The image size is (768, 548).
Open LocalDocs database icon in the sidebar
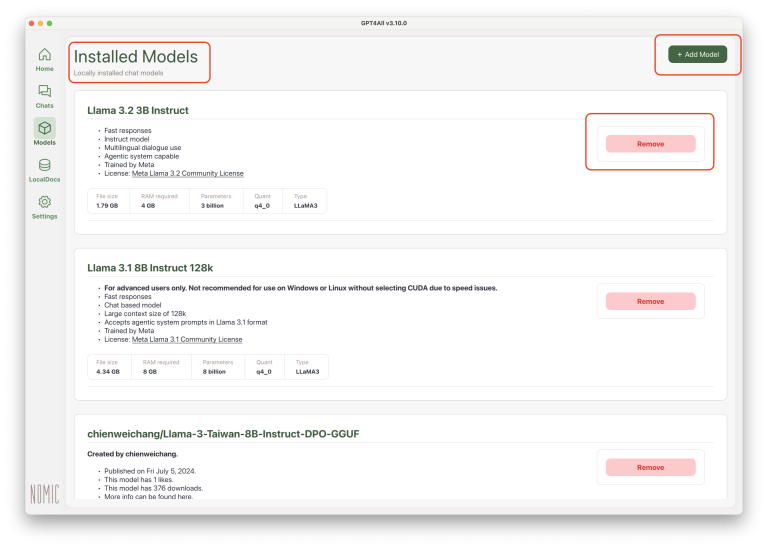pos(44,169)
